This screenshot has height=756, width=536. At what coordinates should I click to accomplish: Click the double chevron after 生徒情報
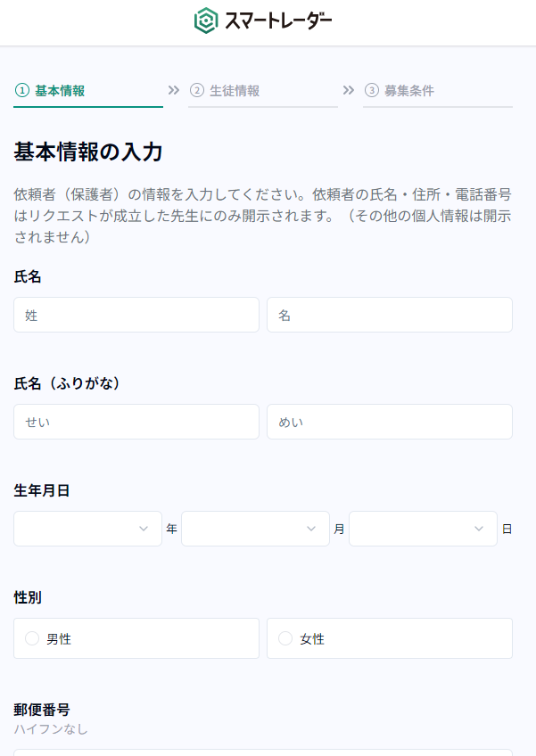coord(349,90)
